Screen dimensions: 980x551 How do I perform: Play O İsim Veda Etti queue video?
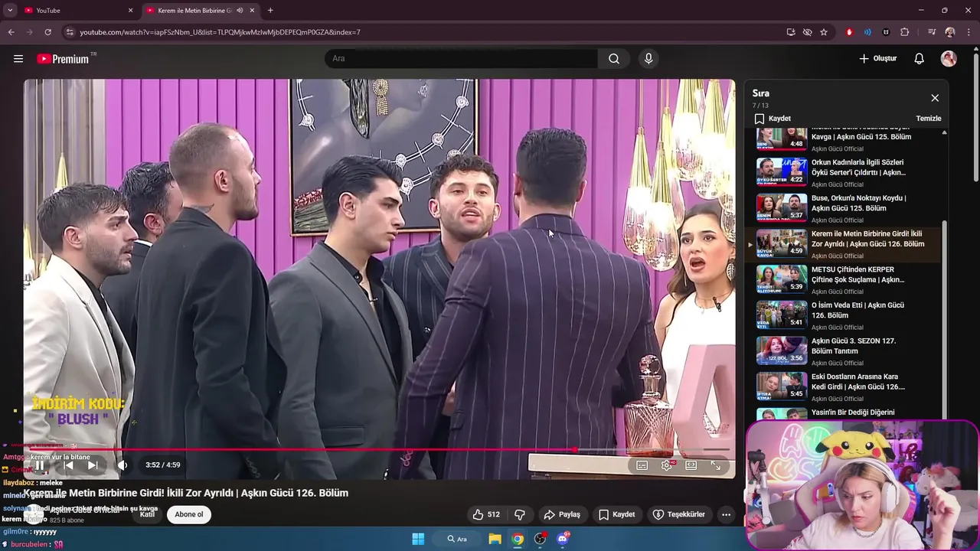point(847,315)
